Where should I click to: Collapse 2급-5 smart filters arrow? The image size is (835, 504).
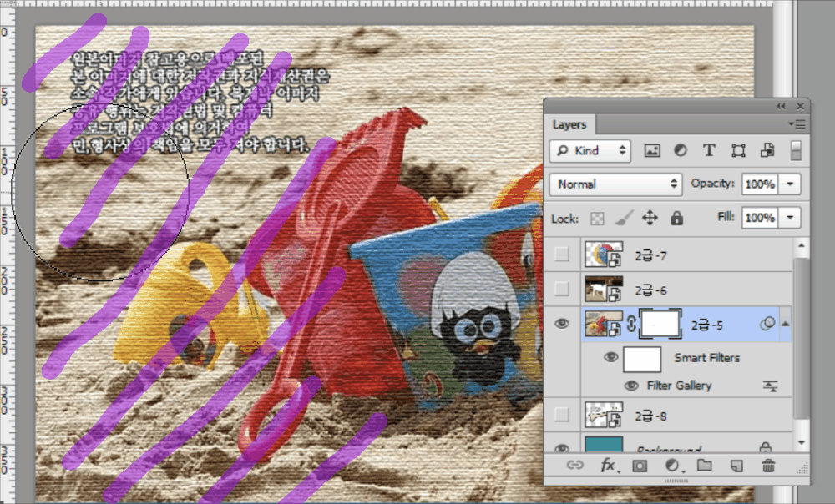(786, 324)
